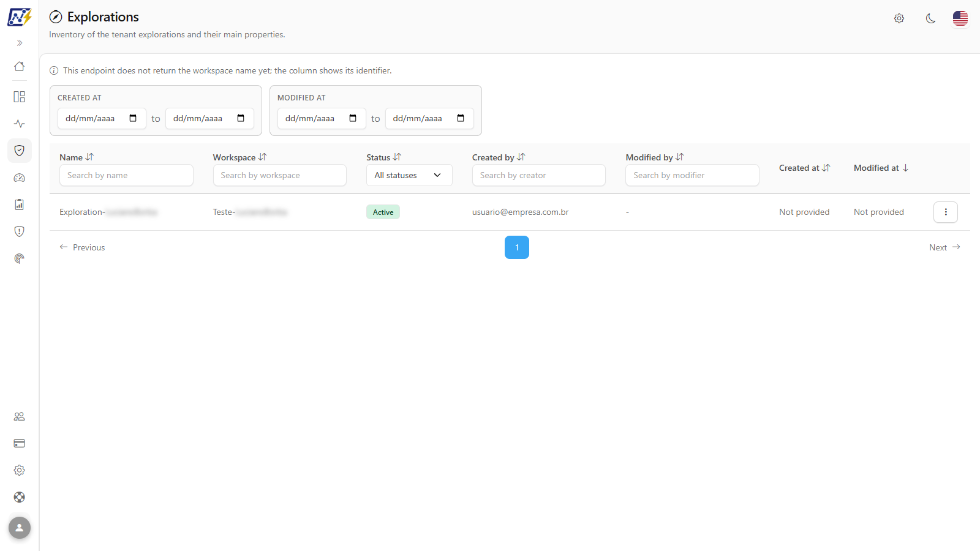Sort by the Created by column
Viewport: 980px width, 551px height.
tap(499, 157)
